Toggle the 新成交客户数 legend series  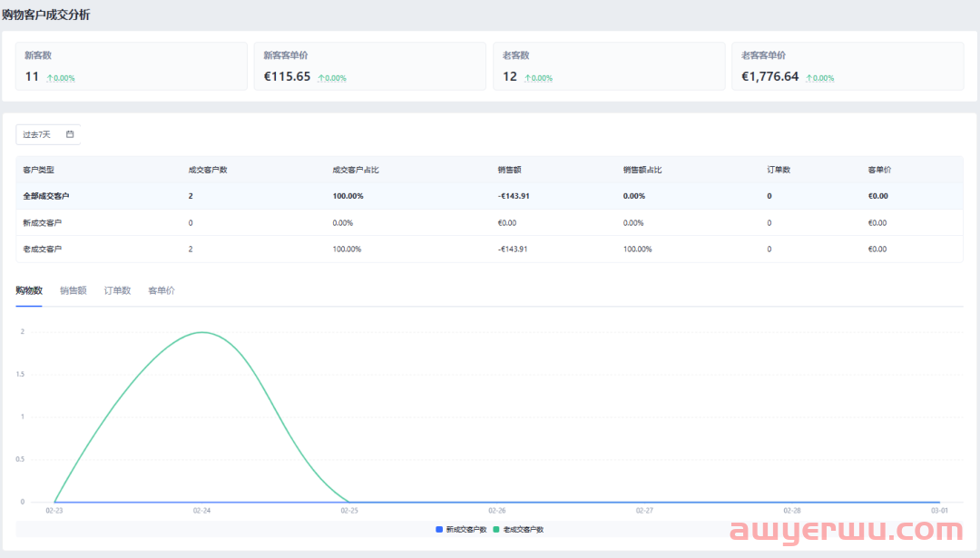pos(466,529)
